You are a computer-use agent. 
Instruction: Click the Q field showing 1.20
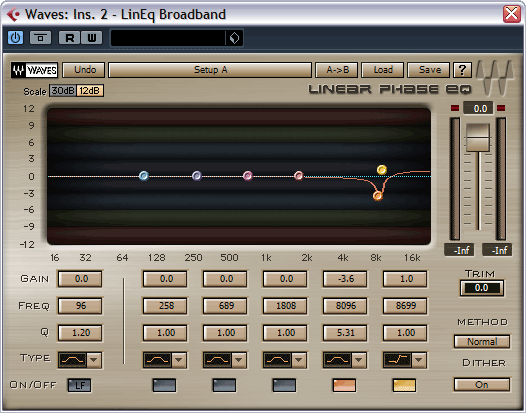click(x=80, y=333)
